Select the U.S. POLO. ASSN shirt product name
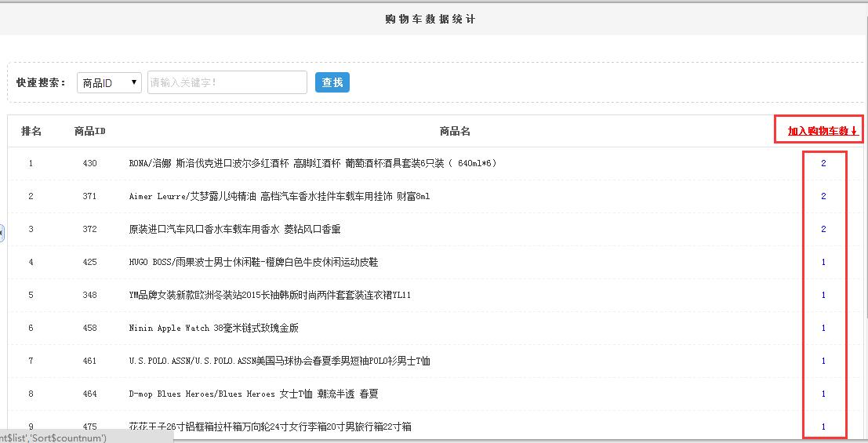 pyautogui.click(x=280, y=361)
